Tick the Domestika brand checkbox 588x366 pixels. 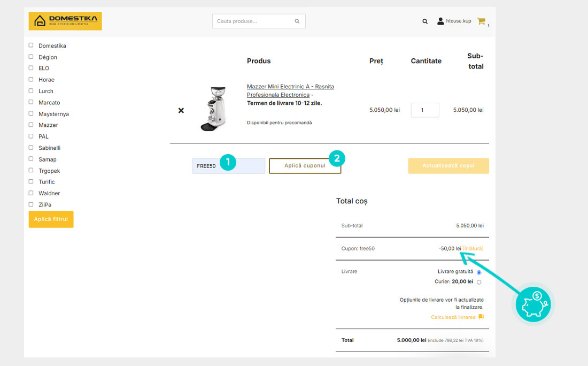click(x=31, y=45)
